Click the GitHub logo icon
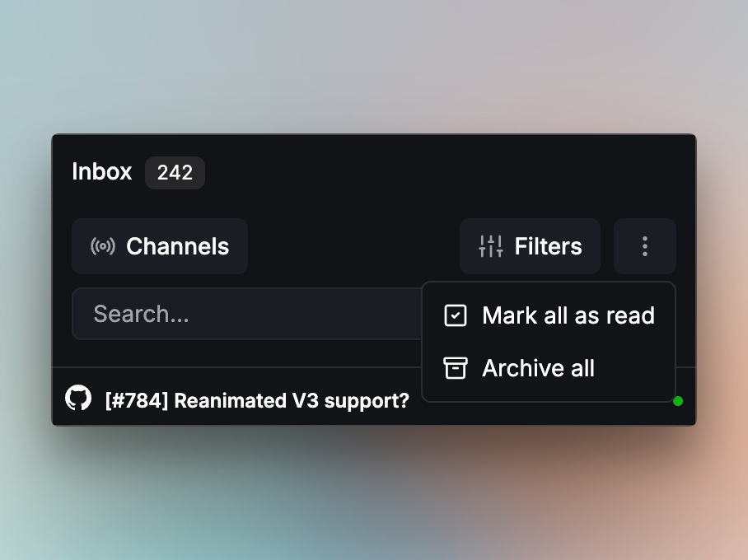The width and height of the screenshot is (748, 560). tap(78, 399)
